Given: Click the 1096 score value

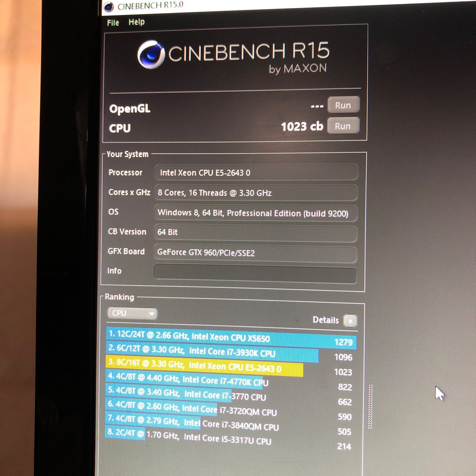Looking at the screenshot, I should click(x=344, y=357).
